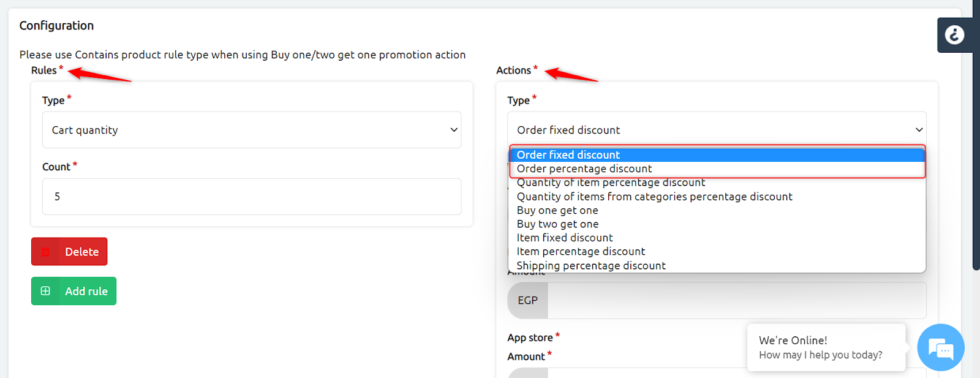Collapse the Actions Type dropdown arrow
The image size is (980, 378).
(x=919, y=130)
